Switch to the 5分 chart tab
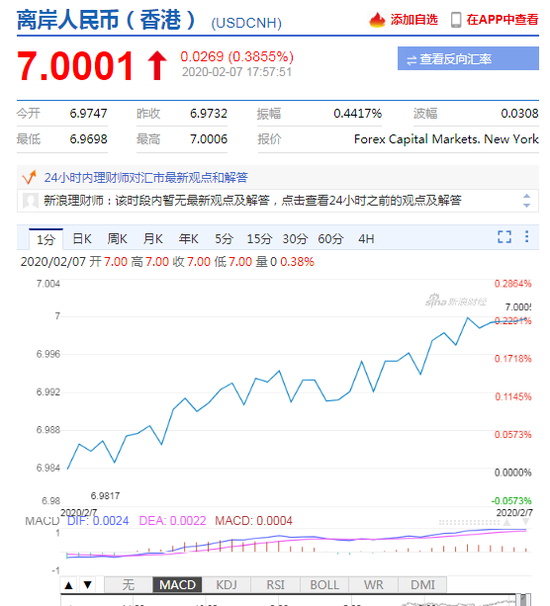Image resolution: width=550 pixels, height=606 pixels. pyautogui.click(x=224, y=239)
